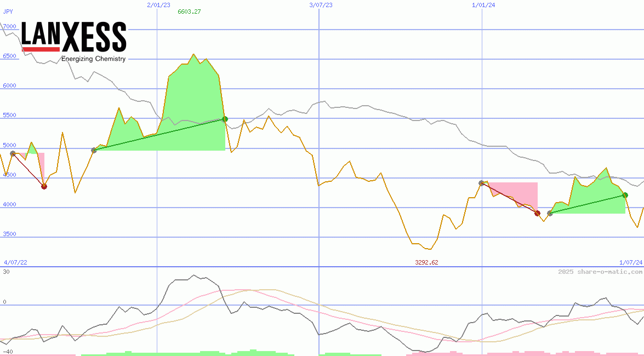Click the 4000 price axis label
Viewport: 644px width, 356px height.
(9, 204)
